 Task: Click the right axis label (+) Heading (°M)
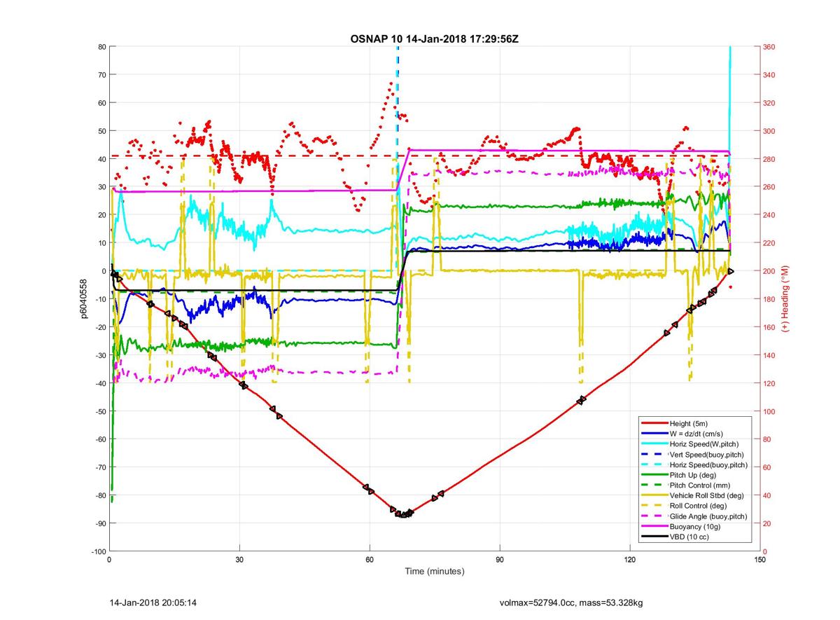tap(786, 299)
